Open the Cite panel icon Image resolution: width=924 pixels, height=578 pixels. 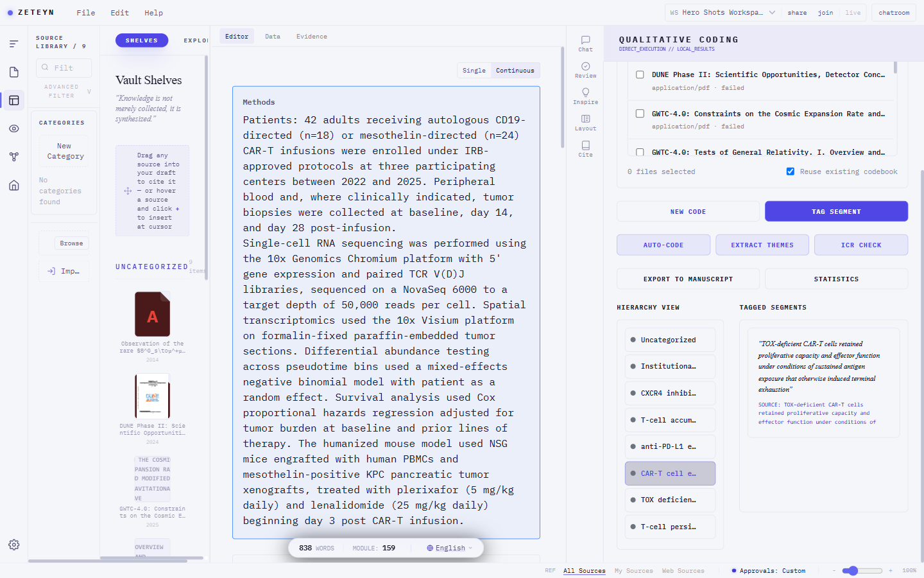(x=585, y=149)
